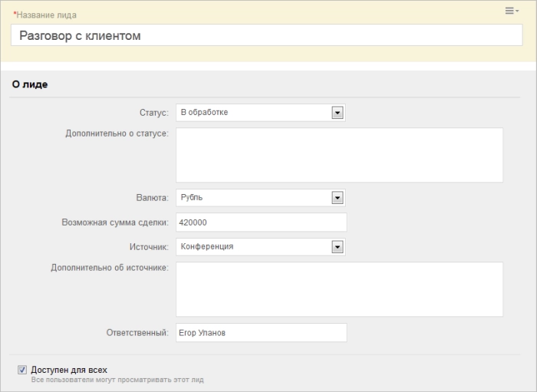The width and height of the screenshot is (537, 392).
Task: Click the 'Название лида' field label
Action: (x=46, y=15)
